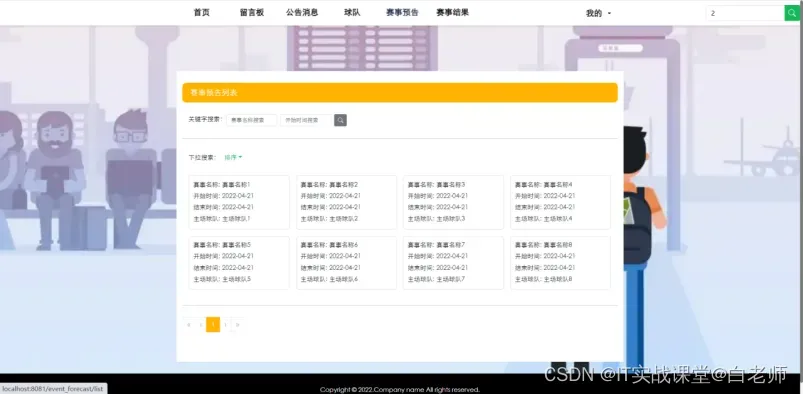The width and height of the screenshot is (803, 394).
Task: Click the green search button in top bar
Action: tap(793, 13)
